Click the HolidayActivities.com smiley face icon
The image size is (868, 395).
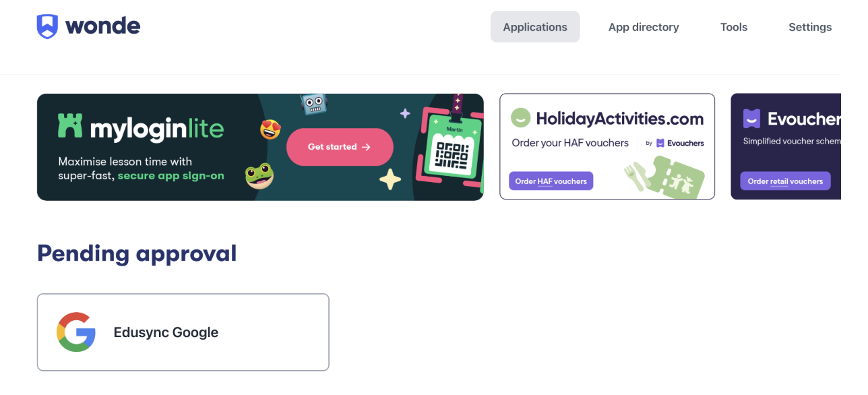520,117
